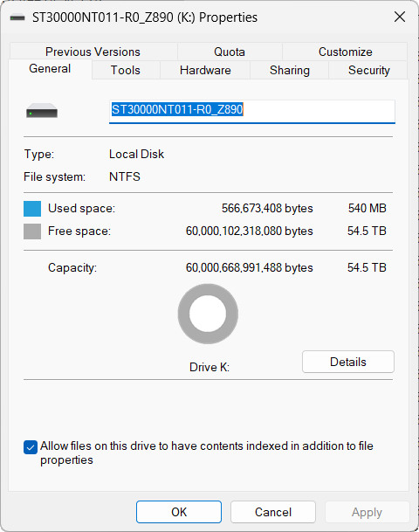
Task: Open the Security tab
Action: click(x=369, y=70)
